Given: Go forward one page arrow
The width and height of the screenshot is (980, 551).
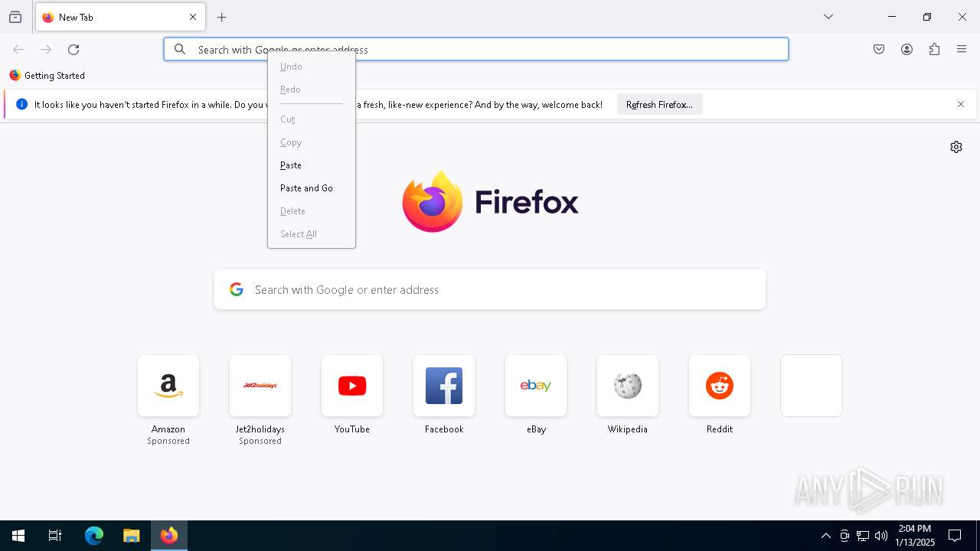Looking at the screenshot, I should coord(46,49).
